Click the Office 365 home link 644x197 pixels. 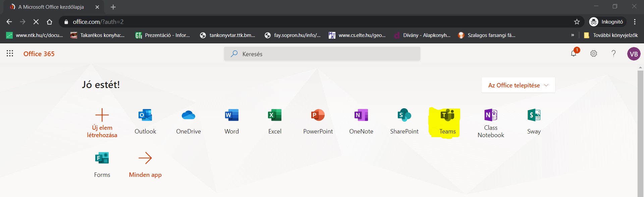[x=39, y=54]
